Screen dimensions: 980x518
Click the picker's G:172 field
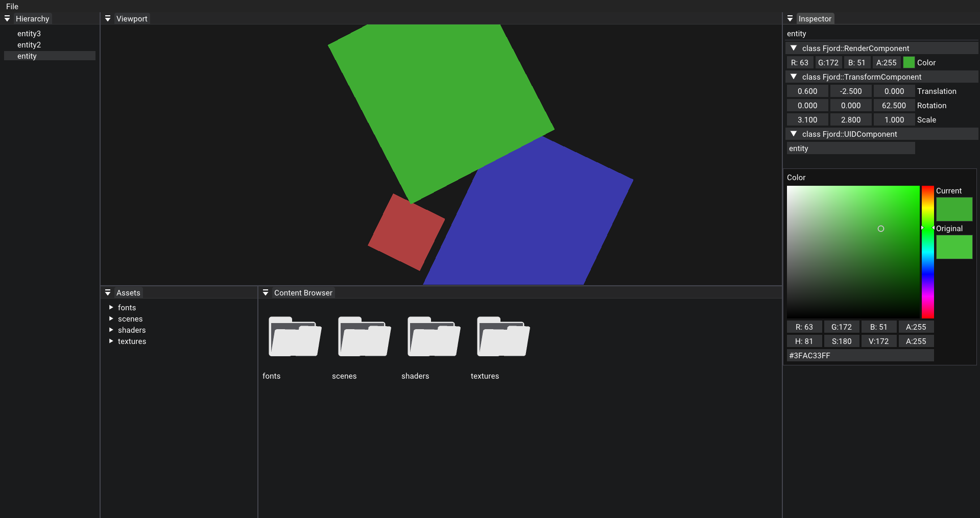click(842, 327)
